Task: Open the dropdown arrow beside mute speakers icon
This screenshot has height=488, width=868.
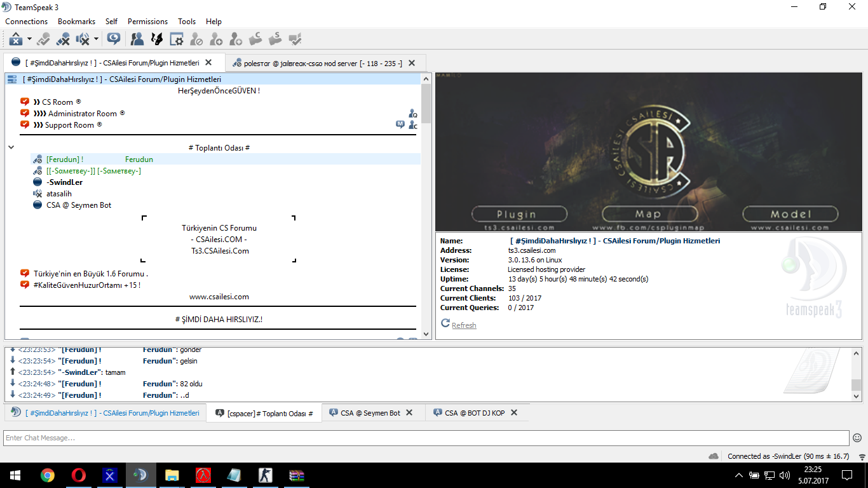Action: coord(96,39)
